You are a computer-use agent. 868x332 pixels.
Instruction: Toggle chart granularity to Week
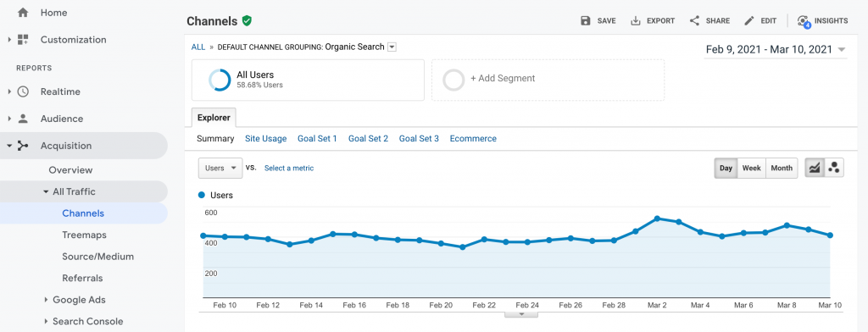pyautogui.click(x=751, y=169)
